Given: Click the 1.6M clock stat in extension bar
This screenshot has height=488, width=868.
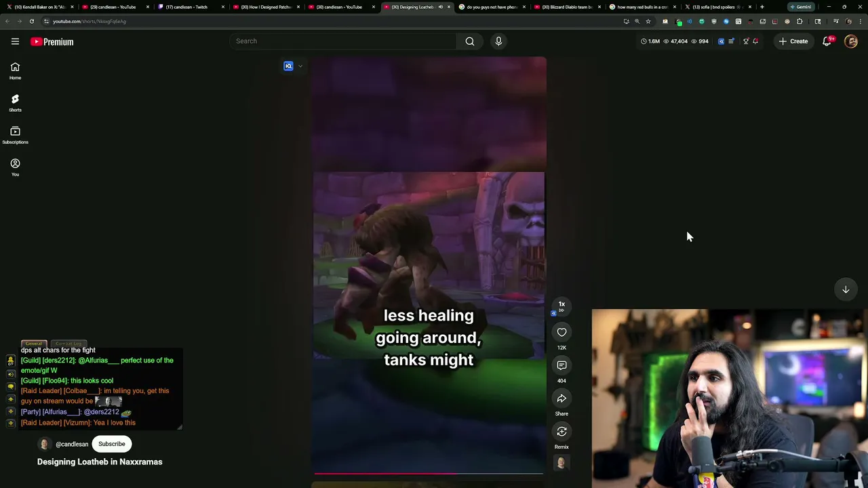Looking at the screenshot, I should coord(650,41).
